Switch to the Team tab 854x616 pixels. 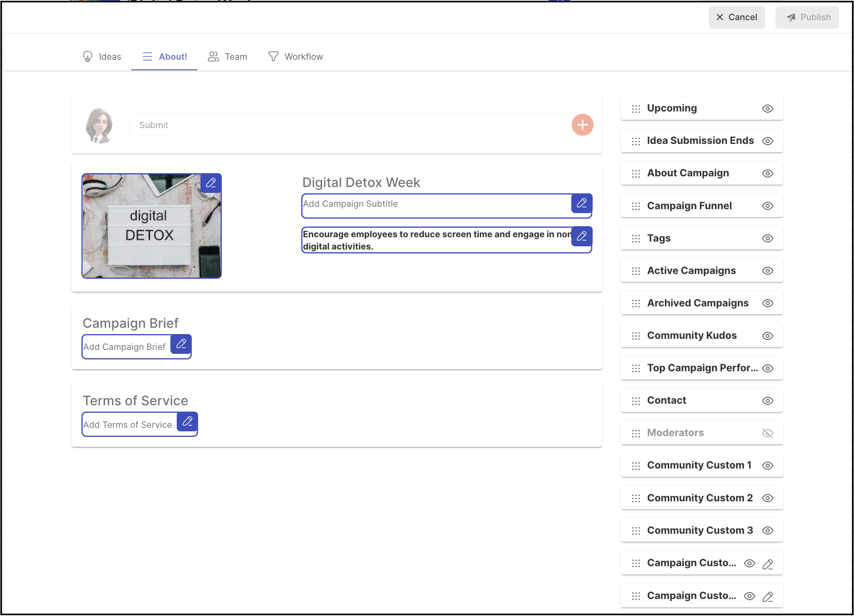tap(227, 57)
